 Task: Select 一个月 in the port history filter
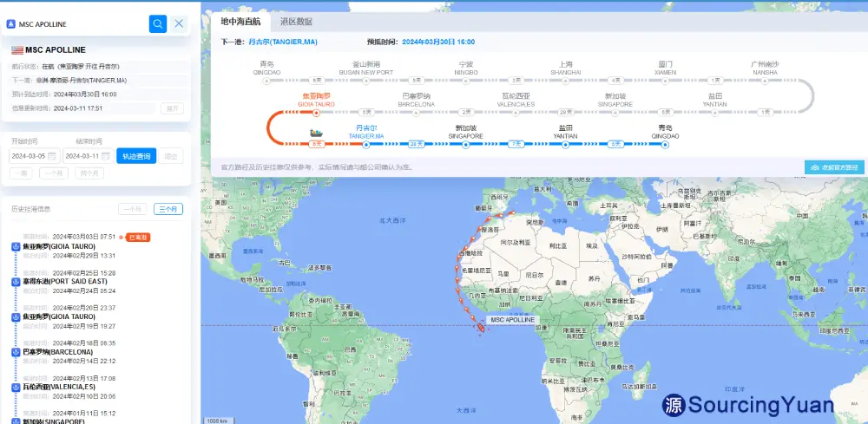click(132, 209)
